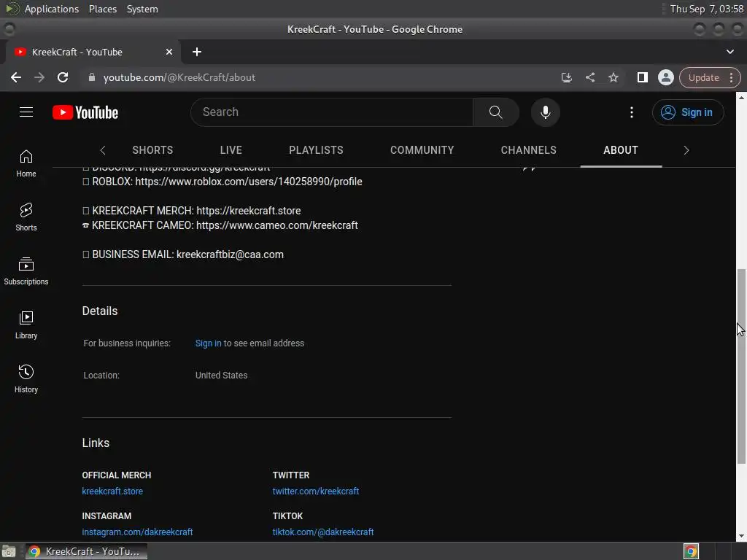Click the ROBLOX profile URL text
Screen dimensions: 747x560
(249, 182)
